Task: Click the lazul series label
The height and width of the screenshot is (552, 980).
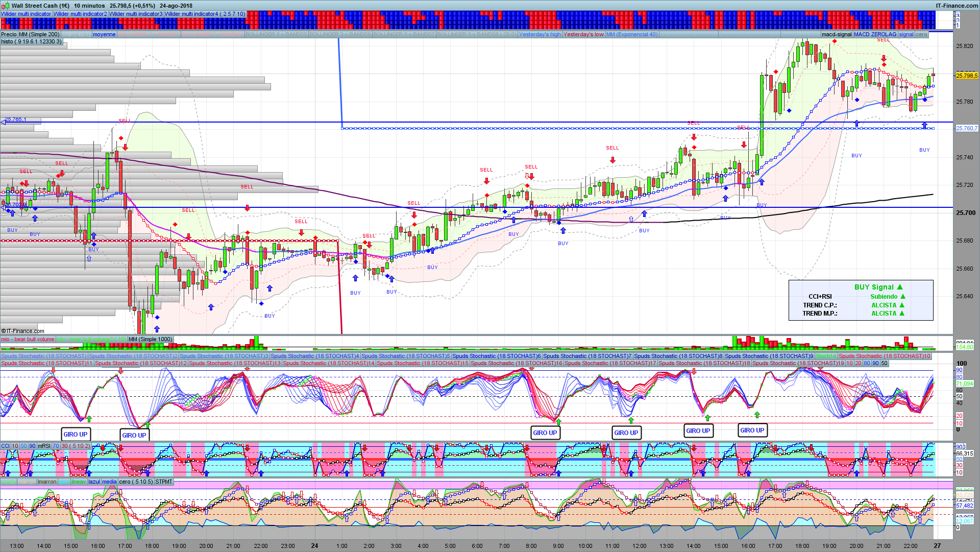Action: (94, 482)
